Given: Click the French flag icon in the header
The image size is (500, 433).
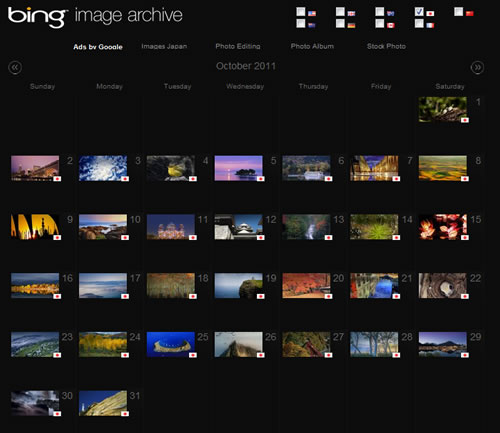Looking at the screenshot, I should [430, 25].
